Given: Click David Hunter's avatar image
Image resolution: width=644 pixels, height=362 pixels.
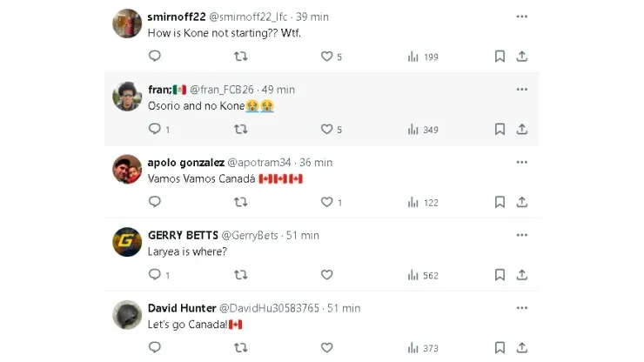Looking at the screenshot, I should point(127,314).
